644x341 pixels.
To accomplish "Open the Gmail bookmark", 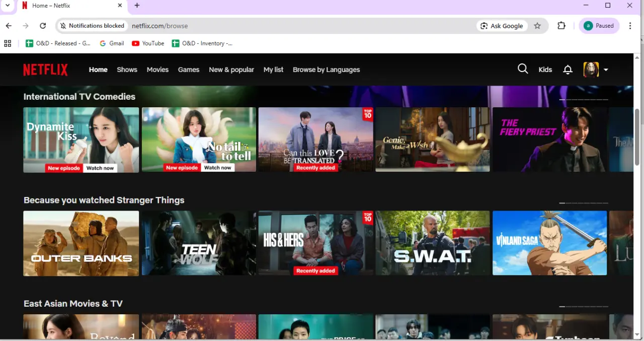I will (x=112, y=43).
